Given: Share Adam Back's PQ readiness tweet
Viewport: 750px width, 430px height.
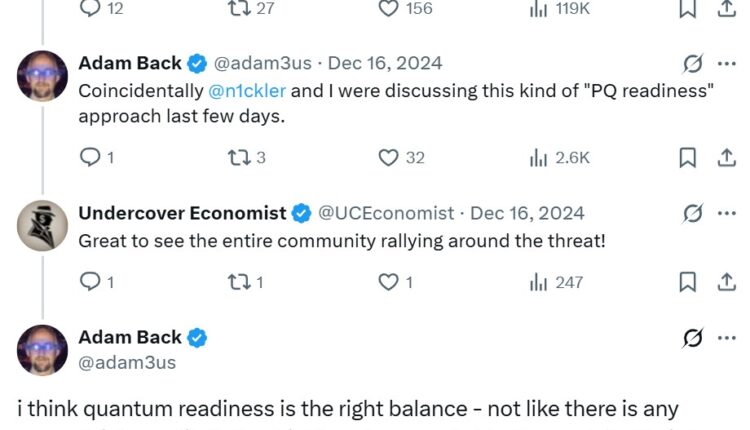Looking at the screenshot, I should (x=727, y=157).
